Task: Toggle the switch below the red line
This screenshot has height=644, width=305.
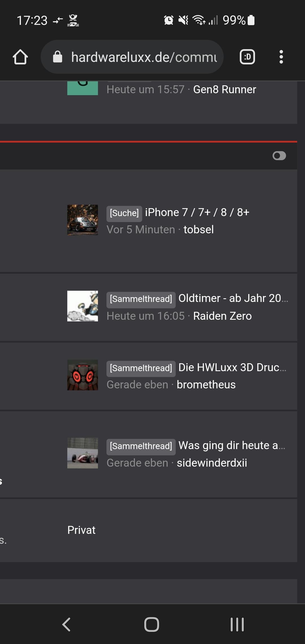Action: (279, 156)
